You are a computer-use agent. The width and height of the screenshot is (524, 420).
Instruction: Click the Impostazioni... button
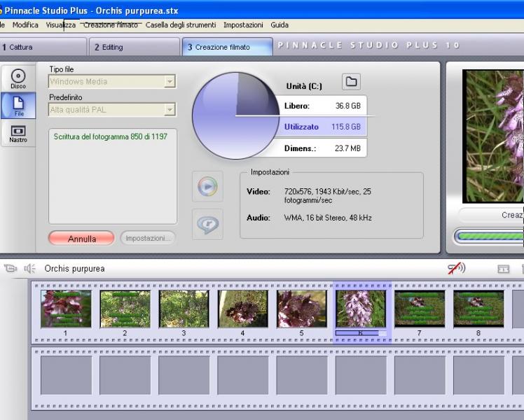[x=148, y=239]
